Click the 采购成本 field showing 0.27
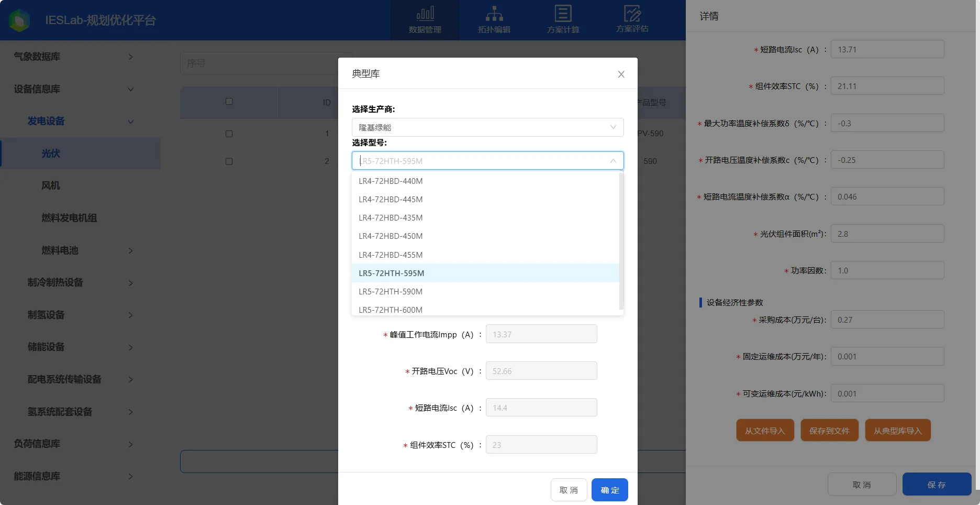Viewport: 980px width, 505px height. pyautogui.click(x=887, y=320)
